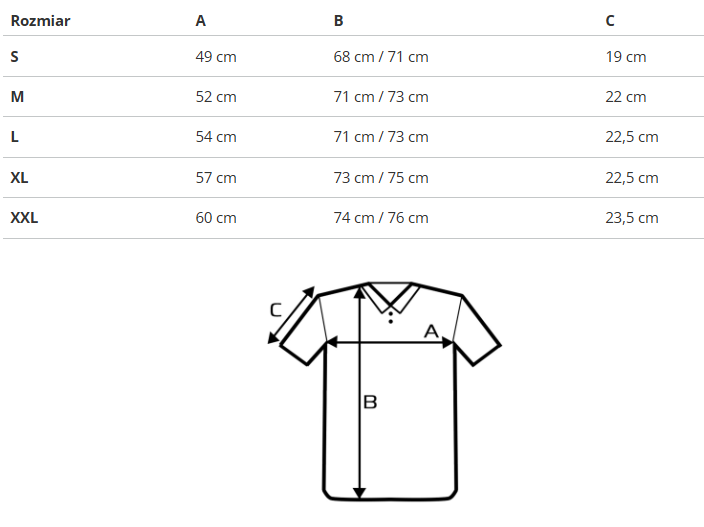Click the shirt collar in the diagram
Image resolution: width=704 pixels, height=527 pixels.
pos(389,296)
